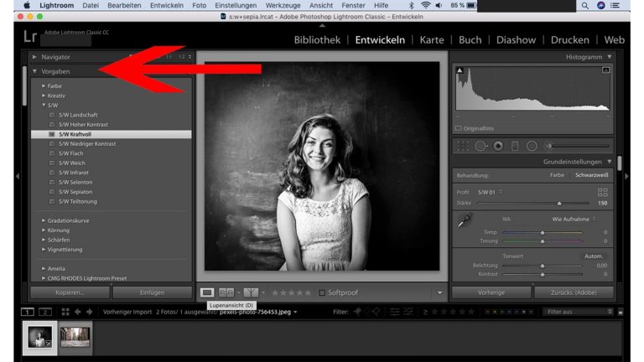Open the profile browser grid icon
644x362 pixels.
tap(602, 192)
